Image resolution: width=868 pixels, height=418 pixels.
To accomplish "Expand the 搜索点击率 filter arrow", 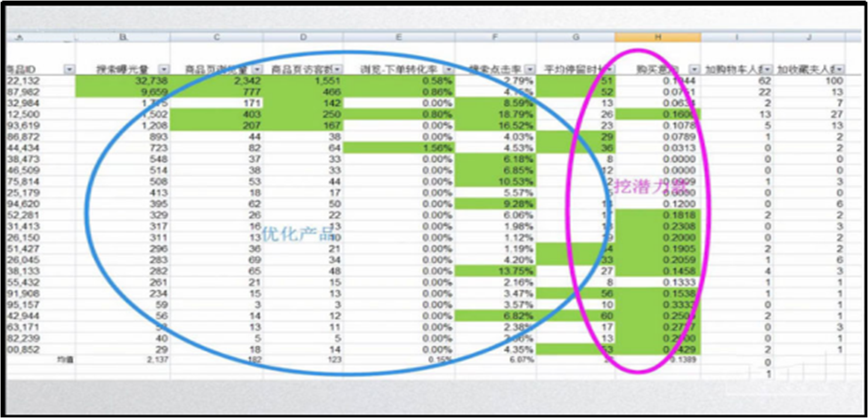I will 530,70.
